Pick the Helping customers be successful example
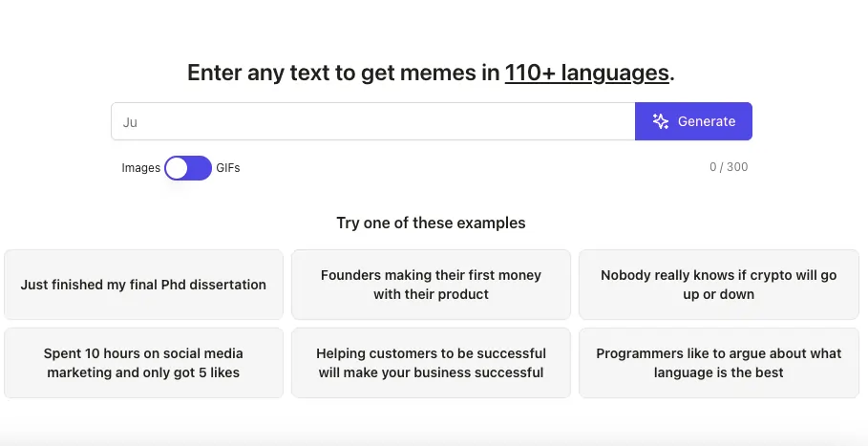The image size is (868, 446). [x=431, y=363]
